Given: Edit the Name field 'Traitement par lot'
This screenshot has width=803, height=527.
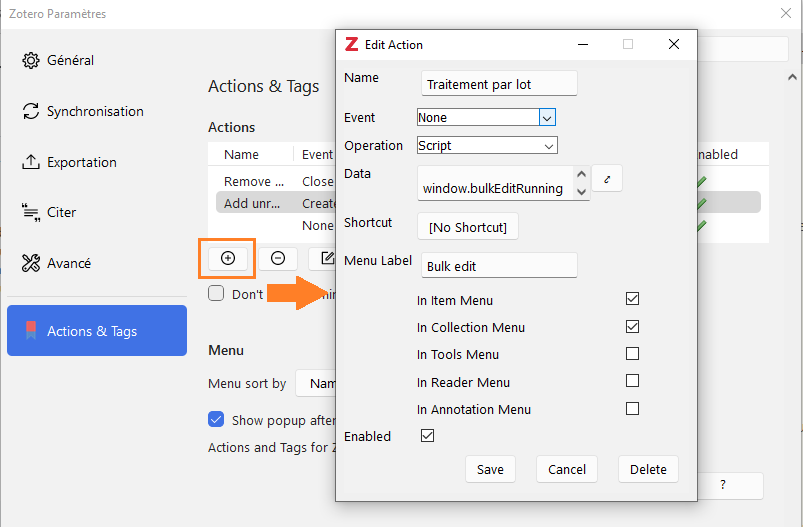Looking at the screenshot, I should pyautogui.click(x=499, y=83).
